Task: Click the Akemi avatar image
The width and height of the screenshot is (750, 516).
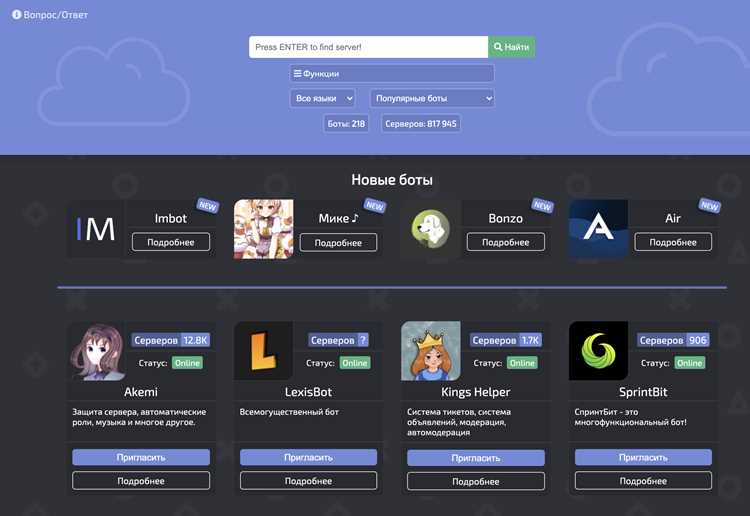Action: 98,351
